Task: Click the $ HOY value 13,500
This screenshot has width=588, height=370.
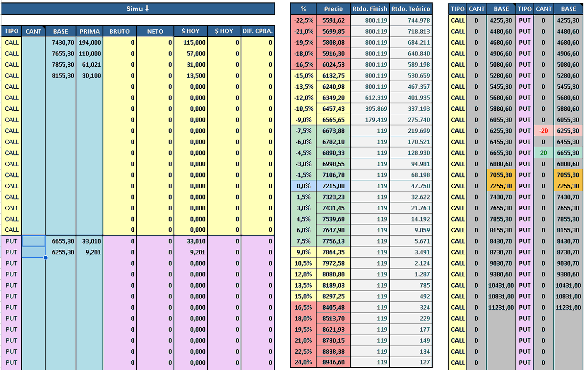Action: (190, 75)
